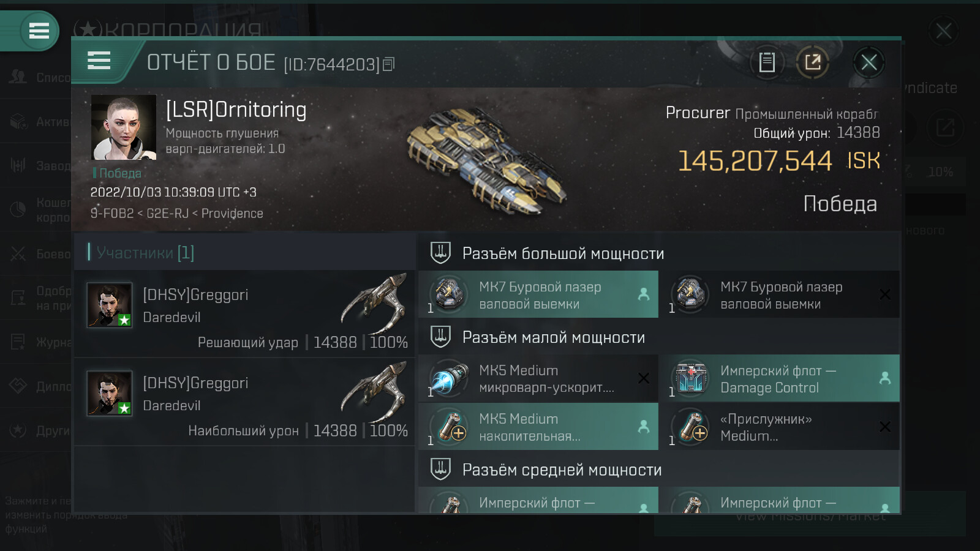
Task: Select MK5 Medium capacitor battery module
Action: pos(538,427)
